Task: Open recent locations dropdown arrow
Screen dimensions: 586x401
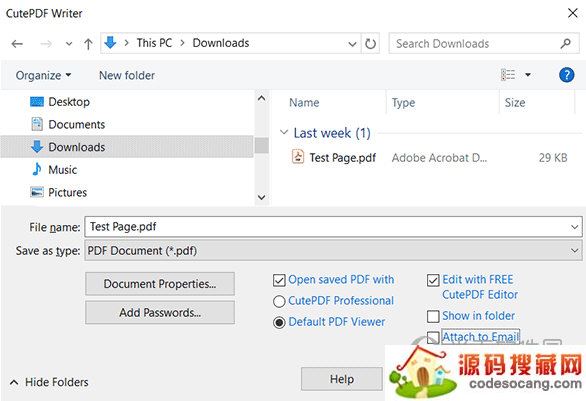Action: [69, 44]
